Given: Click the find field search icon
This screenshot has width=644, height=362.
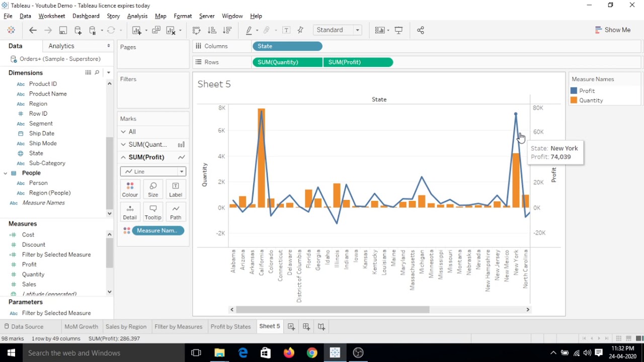Looking at the screenshot, I should [x=97, y=72].
